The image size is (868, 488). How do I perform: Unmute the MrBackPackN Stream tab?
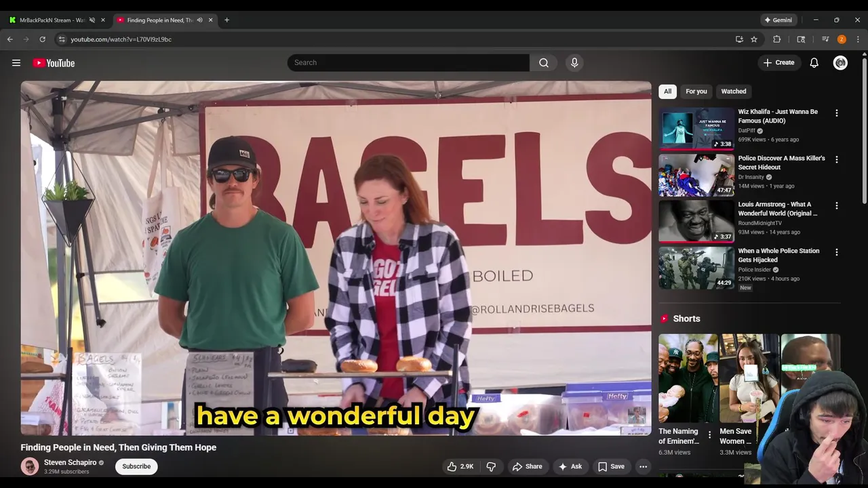[x=92, y=20]
